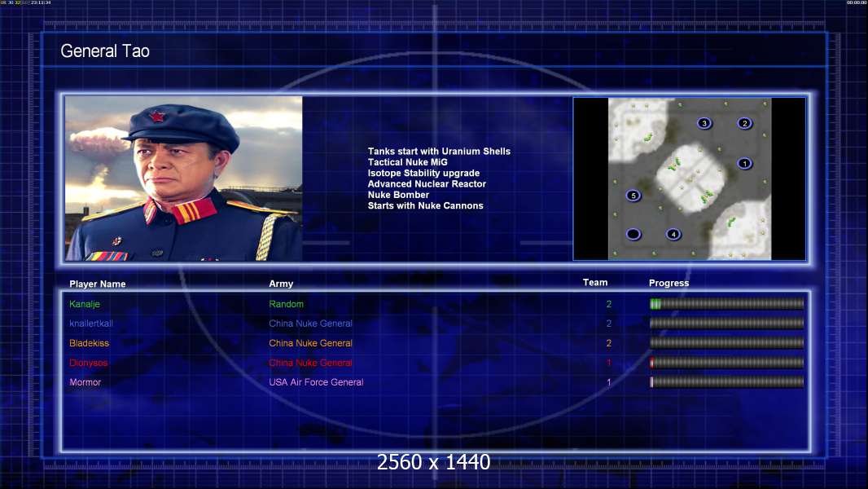This screenshot has width=868, height=489.
Task: Click the 'Progress' column header
Action: tap(669, 283)
